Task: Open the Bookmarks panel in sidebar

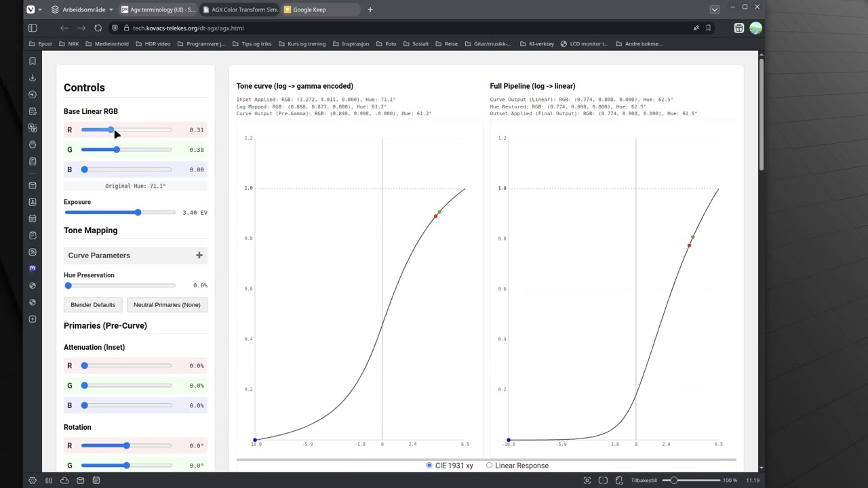Action: (33, 61)
